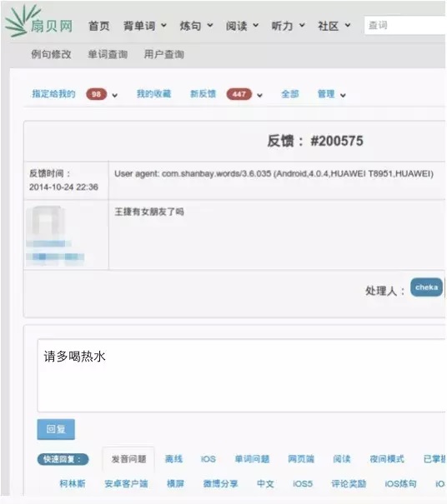Expand the 社区 dropdown arrow
447x504 pixels.
(348, 25)
